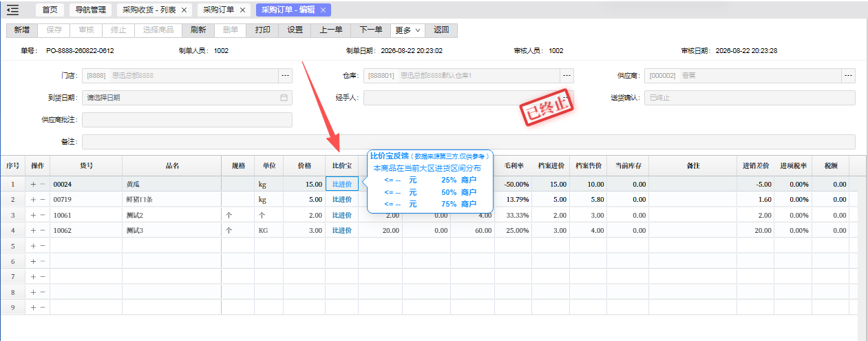Screen dimensions: 868x341
Task: Expand the 更多 dropdown menu
Action: pos(407,30)
